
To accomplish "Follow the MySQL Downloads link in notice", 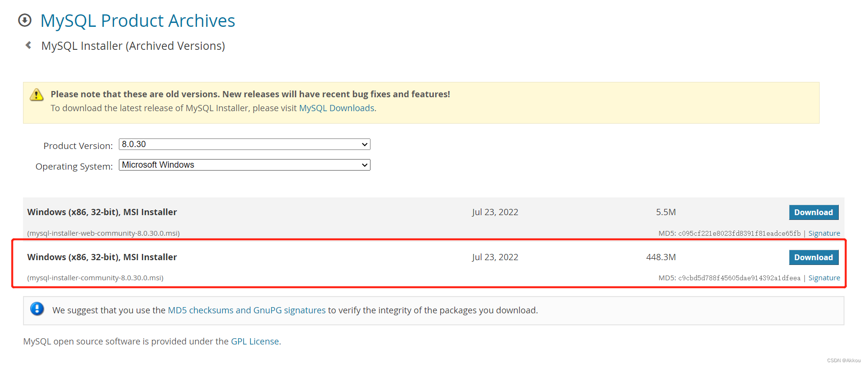I will pos(336,108).
